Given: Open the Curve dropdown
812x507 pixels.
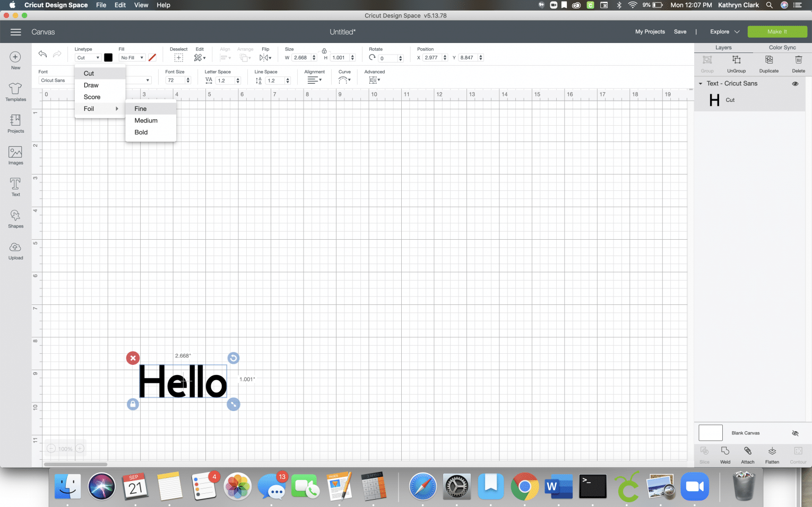Looking at the screenshot, I should pyautogui.click(x=344, y=80).
